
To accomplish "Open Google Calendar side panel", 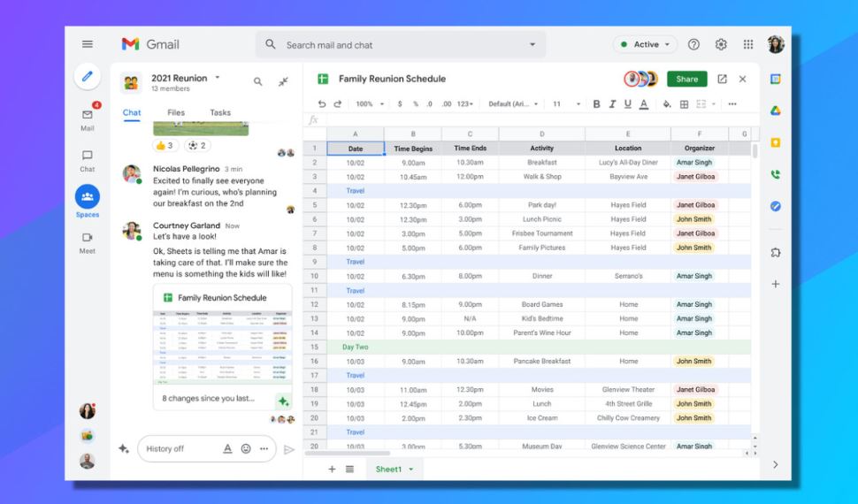I will [x=776, y=79].
